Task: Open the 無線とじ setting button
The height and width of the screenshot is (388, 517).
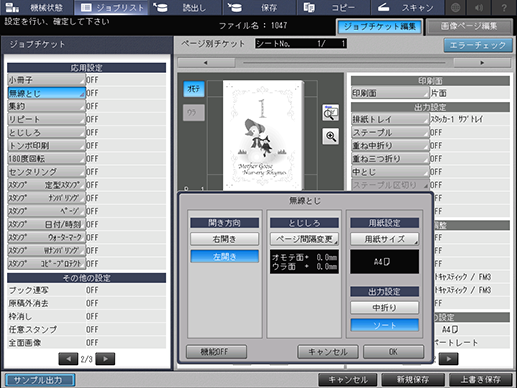Action: [x=46, y=93]
